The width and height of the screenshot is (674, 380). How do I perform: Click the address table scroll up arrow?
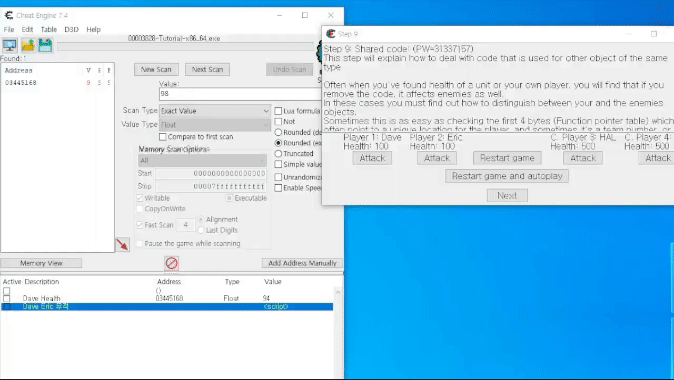coord(338,292)
